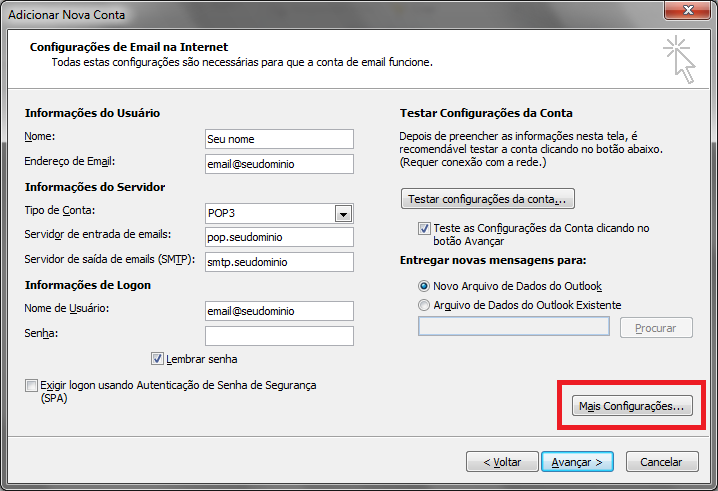Uncheck the Lembrar senha checkbox
This screenshot has width=718, height=491.
click(x=157, y=359)
